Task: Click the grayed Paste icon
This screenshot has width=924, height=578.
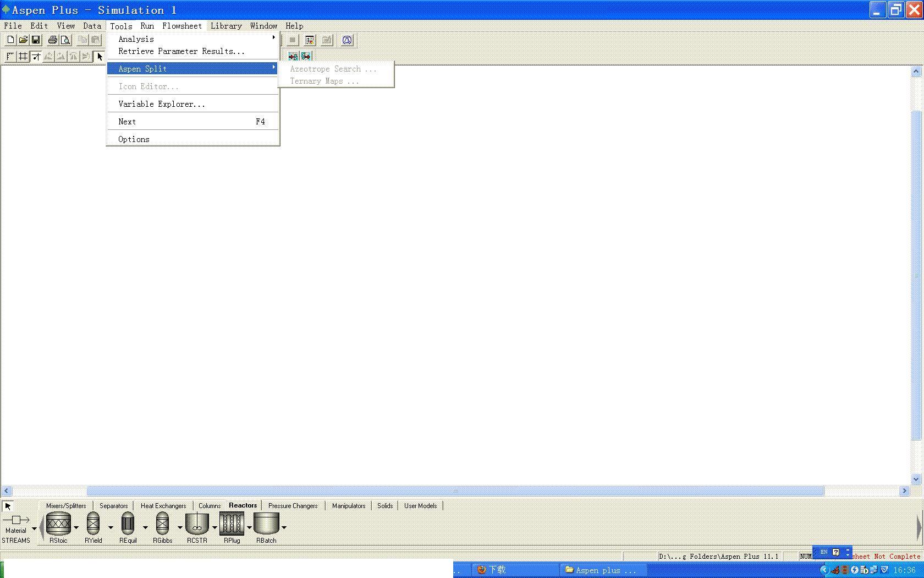Action: point(95,40)
